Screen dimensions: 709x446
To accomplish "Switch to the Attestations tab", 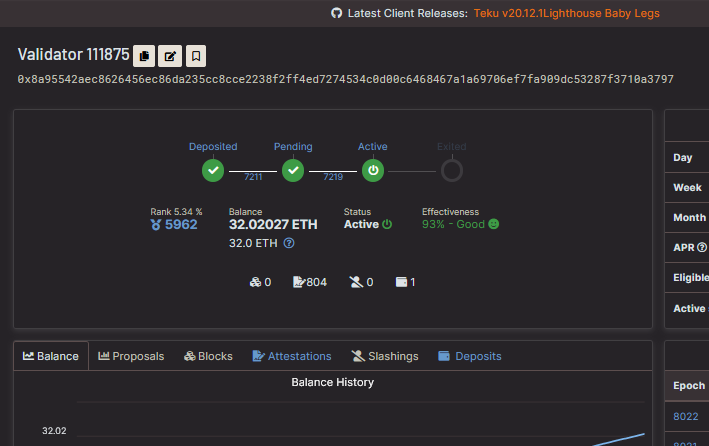I will [x=292, y=356].
